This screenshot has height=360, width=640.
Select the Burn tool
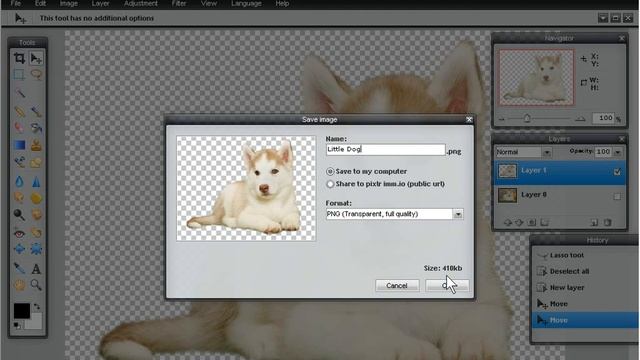click(36, 214)
